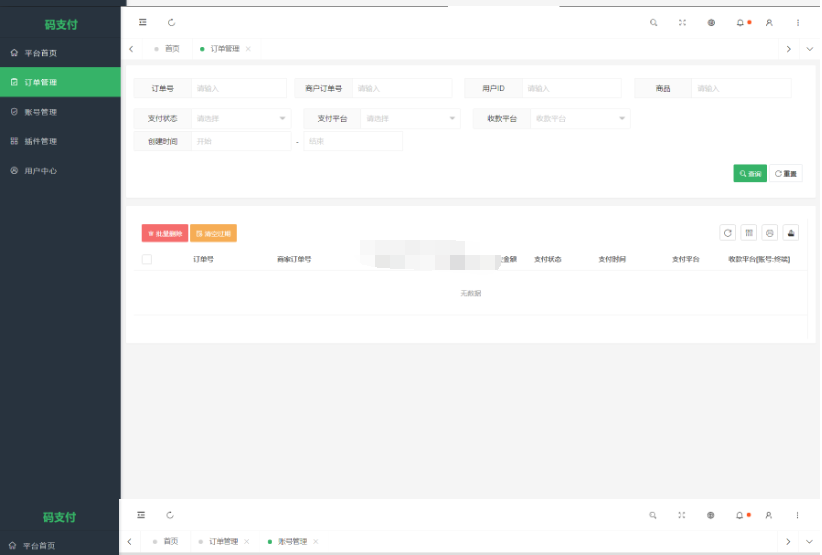
Task: Select 订单管理 tab in lower tab bar
Action: [223, 541]
